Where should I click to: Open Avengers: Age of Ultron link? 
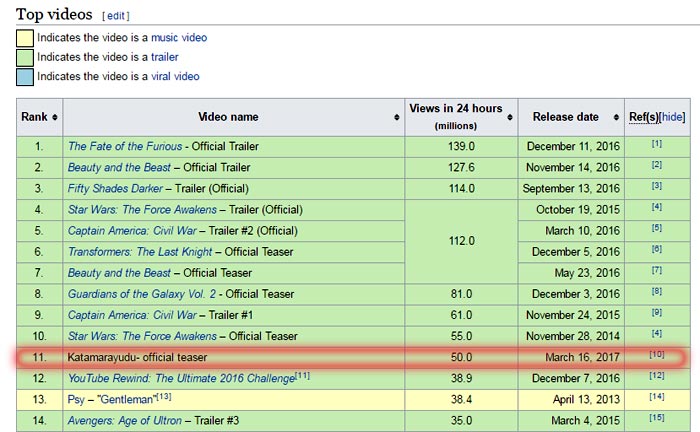click(125, 420)
